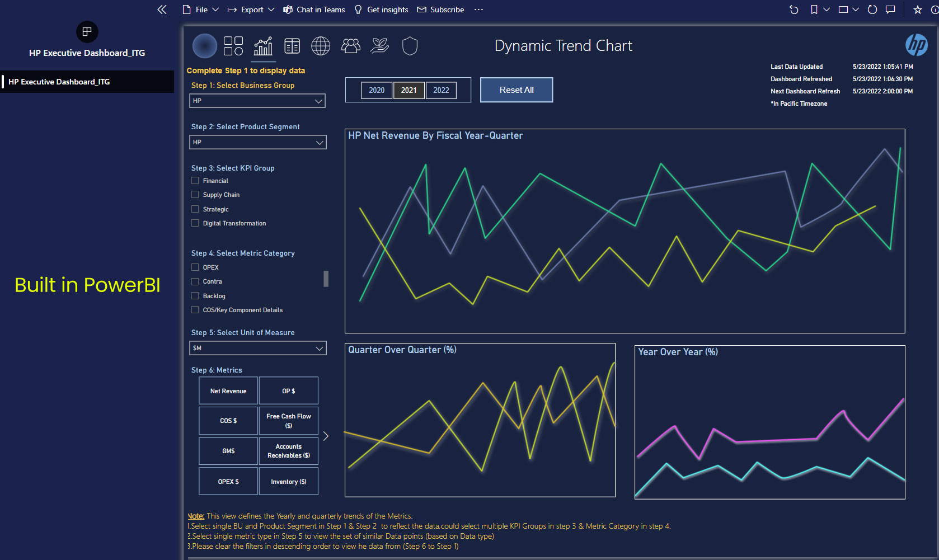Select the shield icon in dashboard navigation
Viewport: 939px width, 560px height.
coord(410,46)
